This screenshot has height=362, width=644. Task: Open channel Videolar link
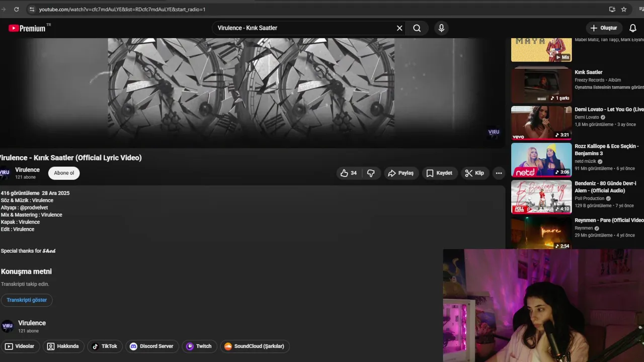pyautogui.click(x=20, y=346)
